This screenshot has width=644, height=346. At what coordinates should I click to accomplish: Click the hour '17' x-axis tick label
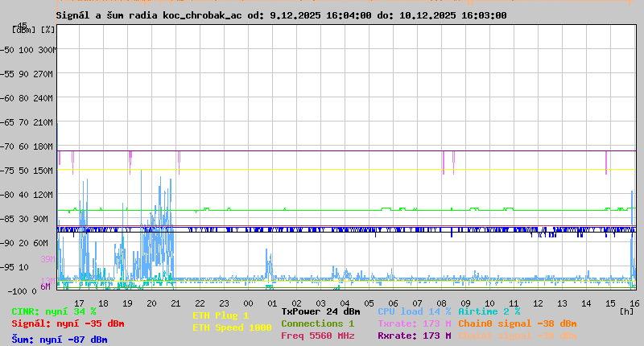(x=79, y=303)
